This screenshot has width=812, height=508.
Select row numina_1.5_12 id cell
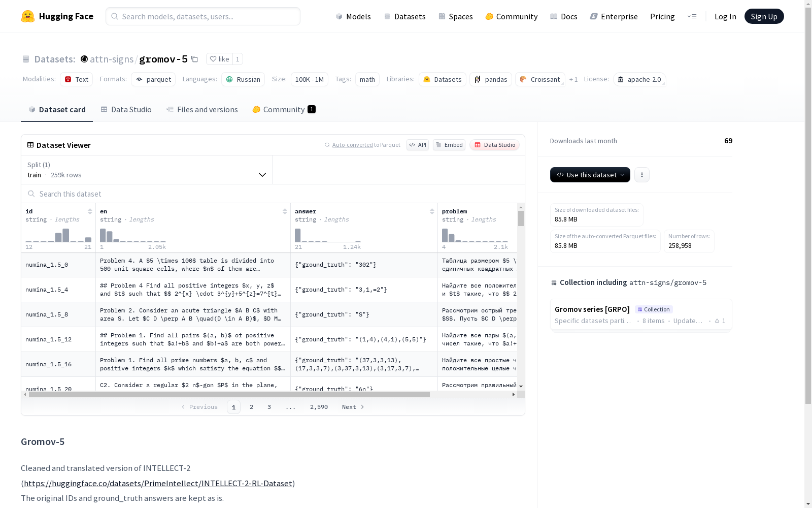tap(58, 339)
